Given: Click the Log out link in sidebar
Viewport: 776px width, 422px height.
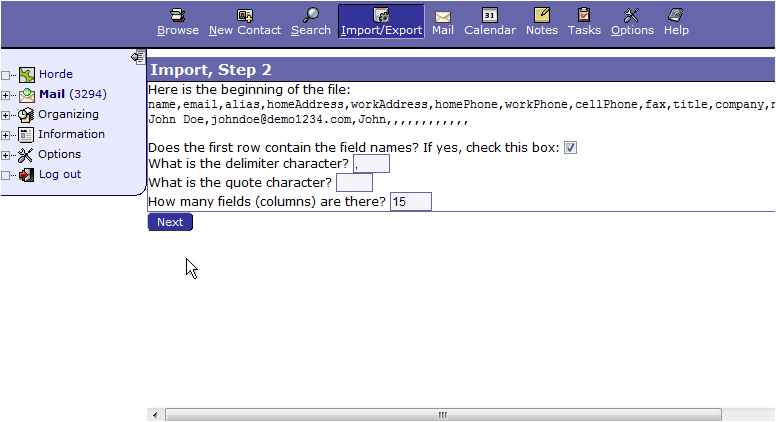Looking at the screenshot, I should (x=59, y=174).
